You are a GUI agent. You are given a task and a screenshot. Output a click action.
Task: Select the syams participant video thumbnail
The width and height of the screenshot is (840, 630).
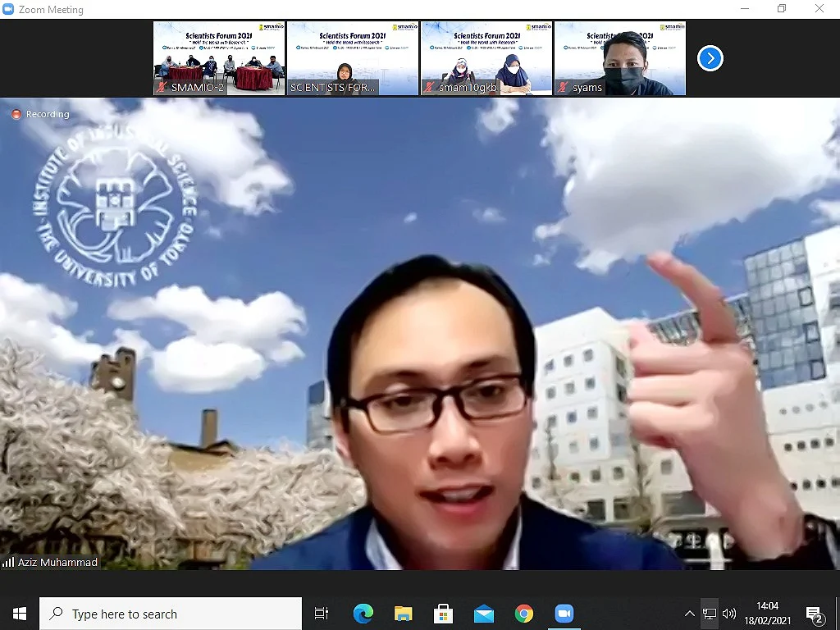pyautogui.click(x=620, y=58)
